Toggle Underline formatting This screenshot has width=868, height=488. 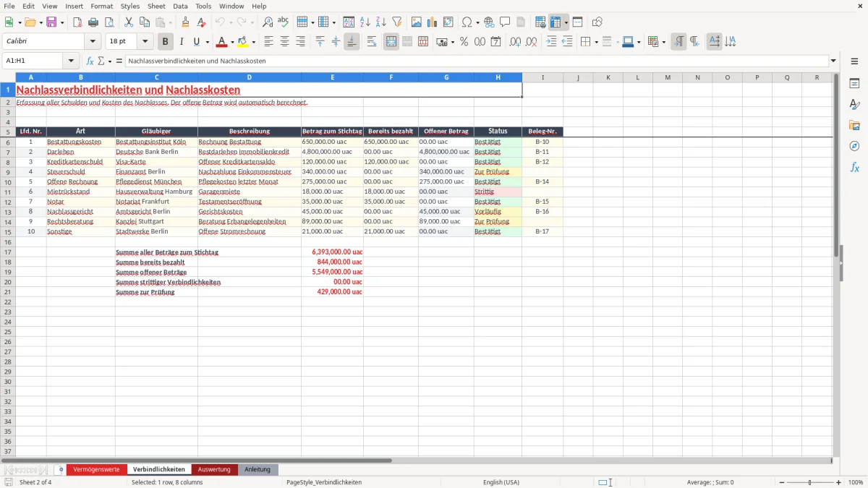pyautogui.click(x=196, y=42)
